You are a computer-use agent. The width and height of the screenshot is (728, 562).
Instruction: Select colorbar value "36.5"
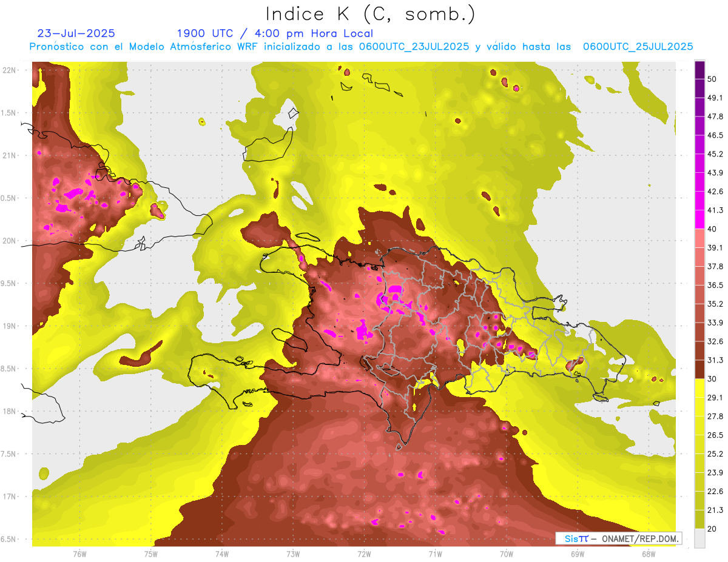[x=716, y=285]
